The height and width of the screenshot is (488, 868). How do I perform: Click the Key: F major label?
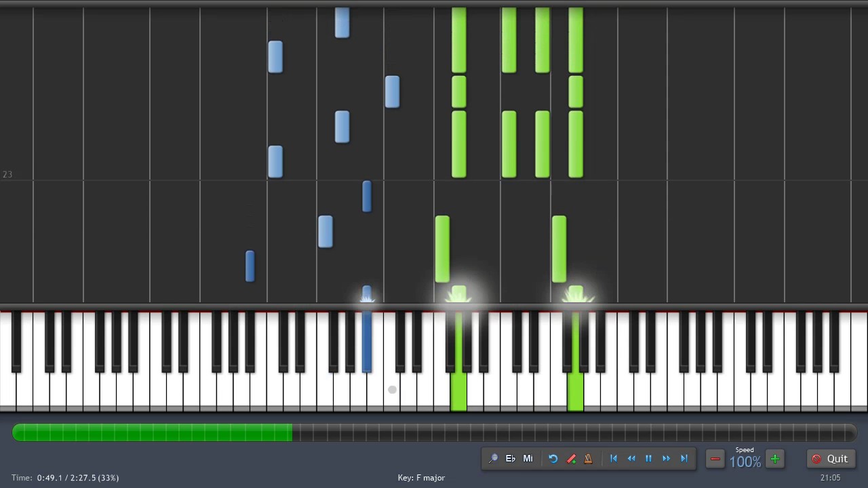click(421, 478)
